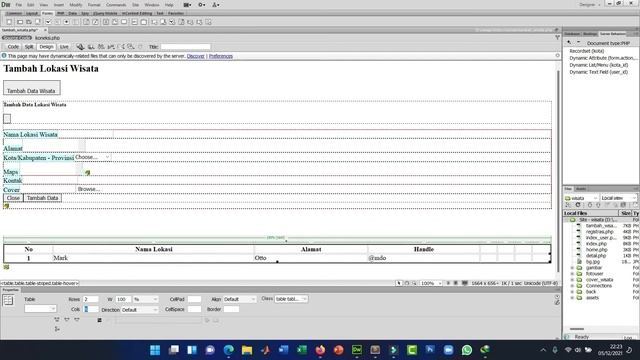Screen dimensions: 640x360
Task: Click the Browse button beside Cover
Action: pyautogui.click(x=89, y=189)
